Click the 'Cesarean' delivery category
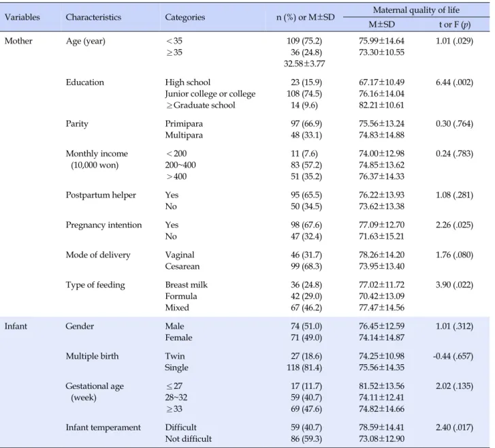The image size is (495, 448). pos(182,266)
